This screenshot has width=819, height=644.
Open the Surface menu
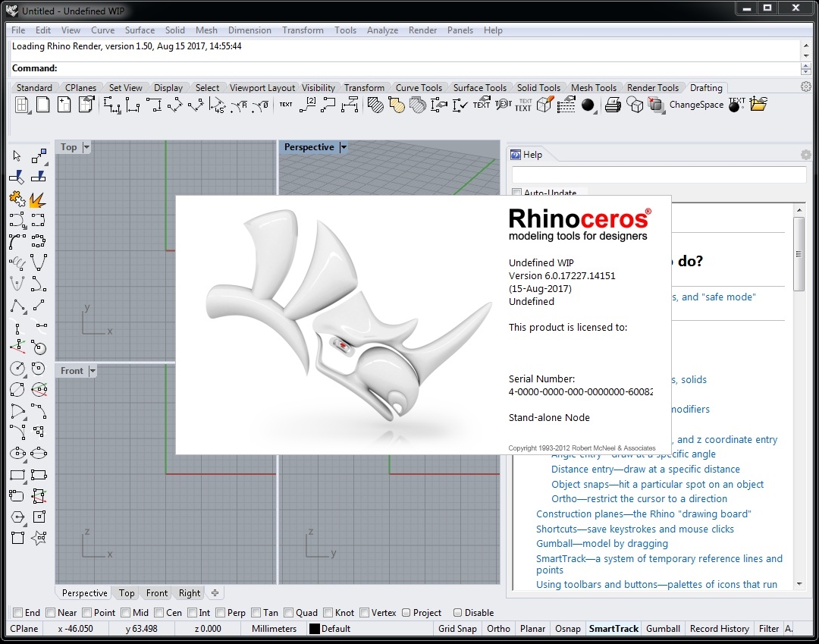click(x=140, y=30)
